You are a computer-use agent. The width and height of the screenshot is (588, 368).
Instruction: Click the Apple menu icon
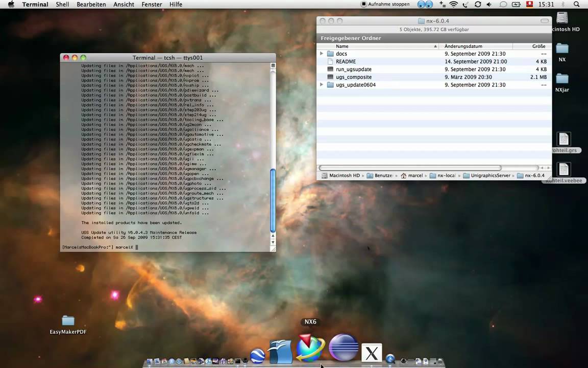click(11, 4)
